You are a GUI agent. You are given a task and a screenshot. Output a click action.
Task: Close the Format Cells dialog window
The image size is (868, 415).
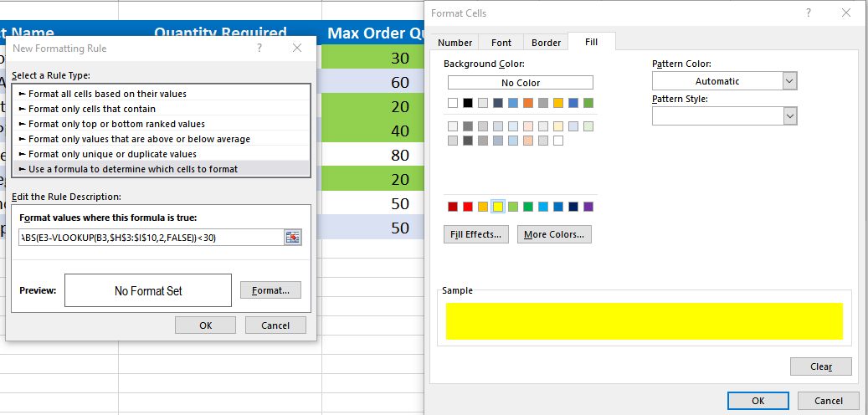[846, 13]
